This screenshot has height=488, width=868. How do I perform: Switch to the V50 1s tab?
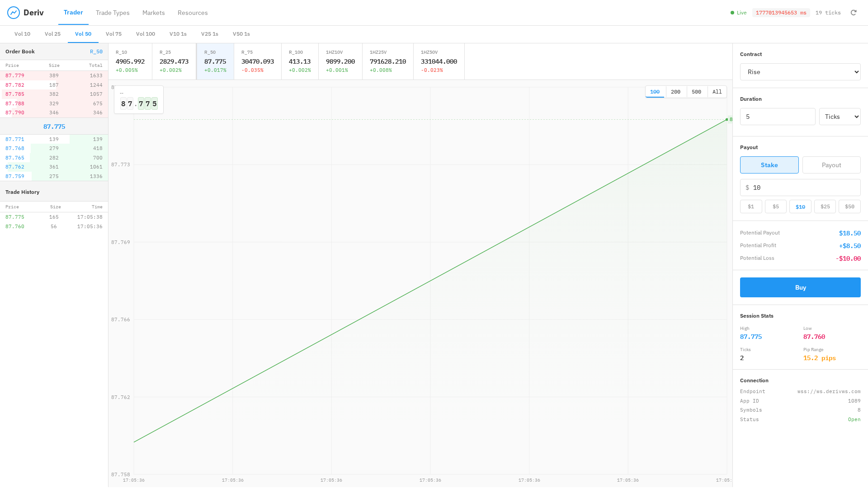241,34
